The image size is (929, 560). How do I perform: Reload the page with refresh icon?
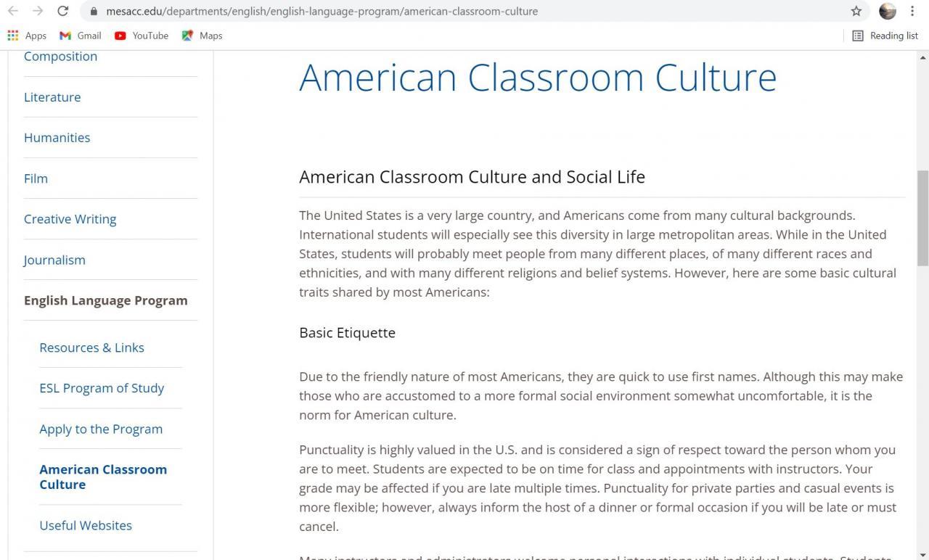click(x=63, y=11)
